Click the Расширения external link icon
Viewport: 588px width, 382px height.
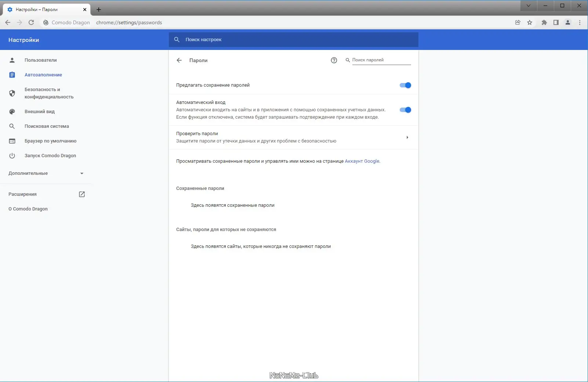(82, 194)
